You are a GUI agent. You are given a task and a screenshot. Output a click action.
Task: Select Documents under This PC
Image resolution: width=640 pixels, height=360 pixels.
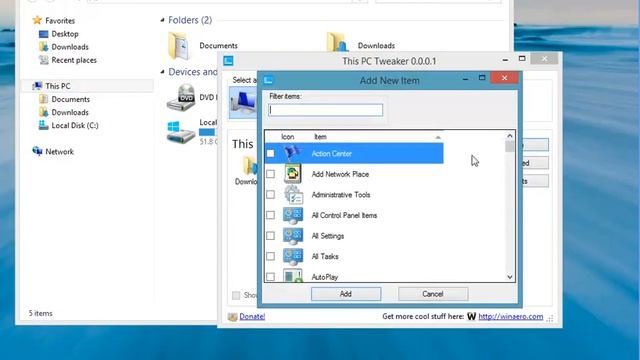coord(71,99)
